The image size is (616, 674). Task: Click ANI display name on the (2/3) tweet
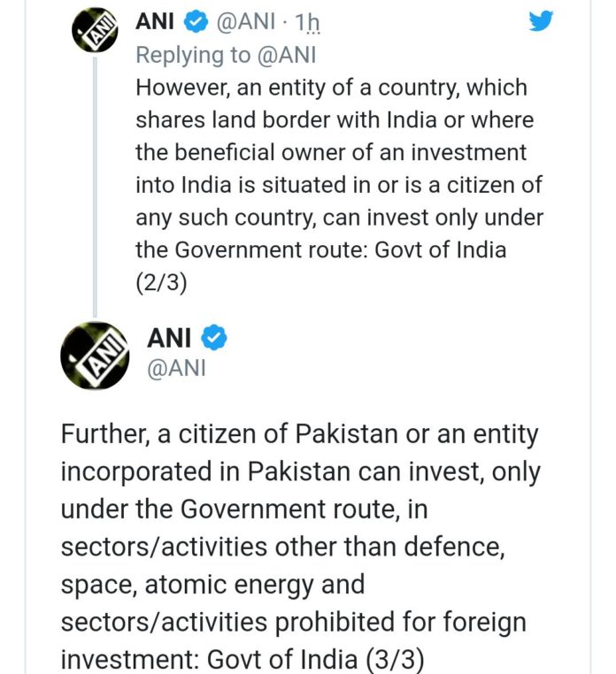click(x=155, y=22)
